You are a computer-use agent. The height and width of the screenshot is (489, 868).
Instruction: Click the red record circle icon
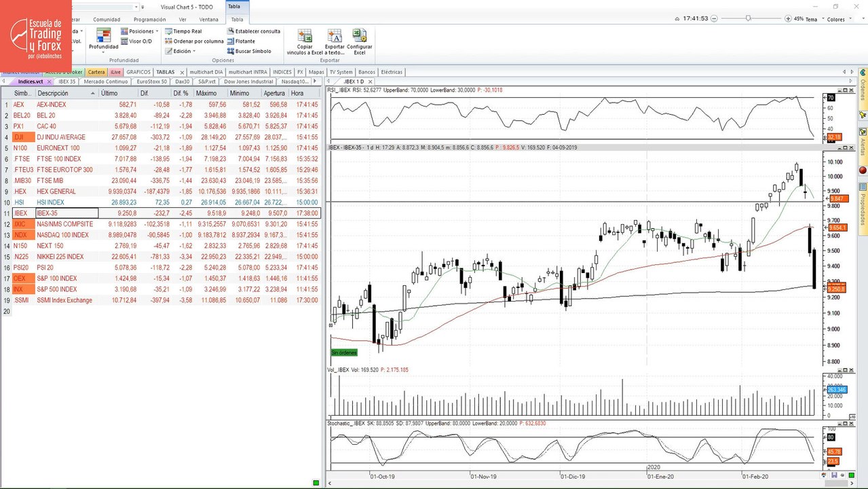[863, 170]
